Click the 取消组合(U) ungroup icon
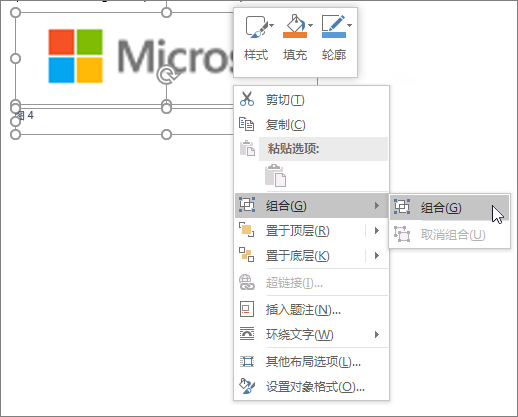The width and height of the screenshot is (518, 417). point(402,234)
